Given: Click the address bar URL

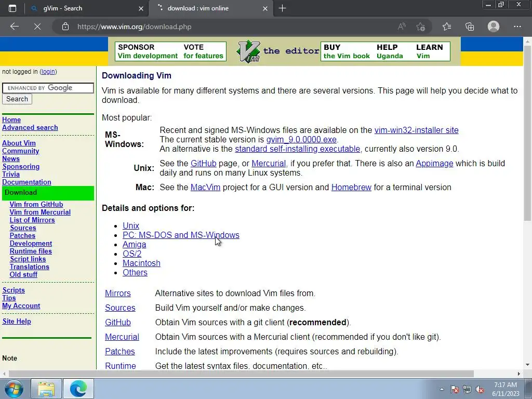Looking at the screenshot, I should (135, 26).
